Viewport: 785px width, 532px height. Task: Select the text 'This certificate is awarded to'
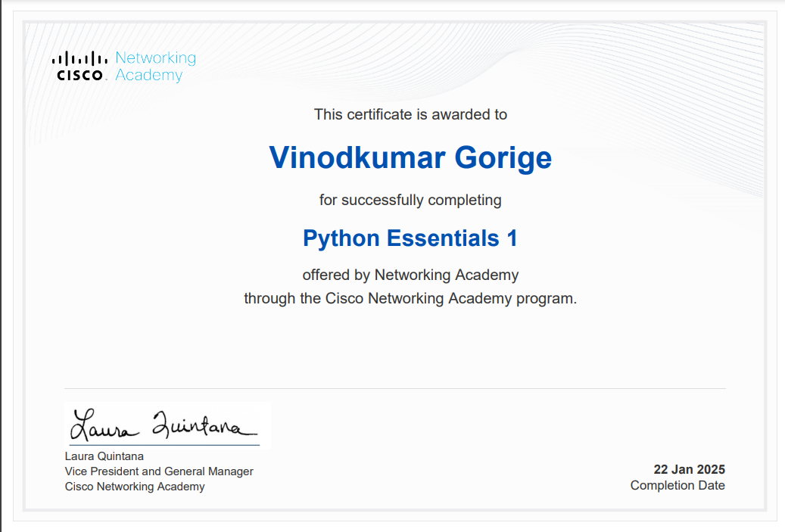point(410,114)
